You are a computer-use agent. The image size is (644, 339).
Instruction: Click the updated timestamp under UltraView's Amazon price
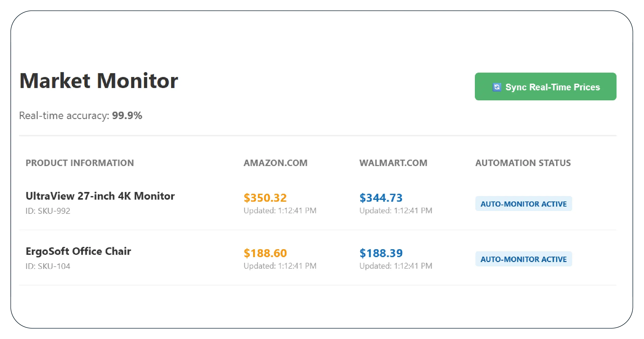(x=280, y=210)
